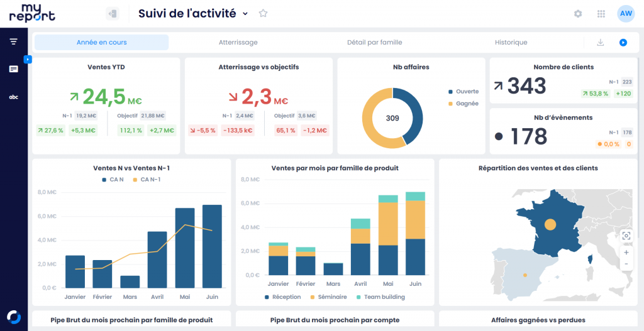Expand the Suivi de l'activité dropdown
The width and height of the screenshot is (644, 331).
(245, 14)
